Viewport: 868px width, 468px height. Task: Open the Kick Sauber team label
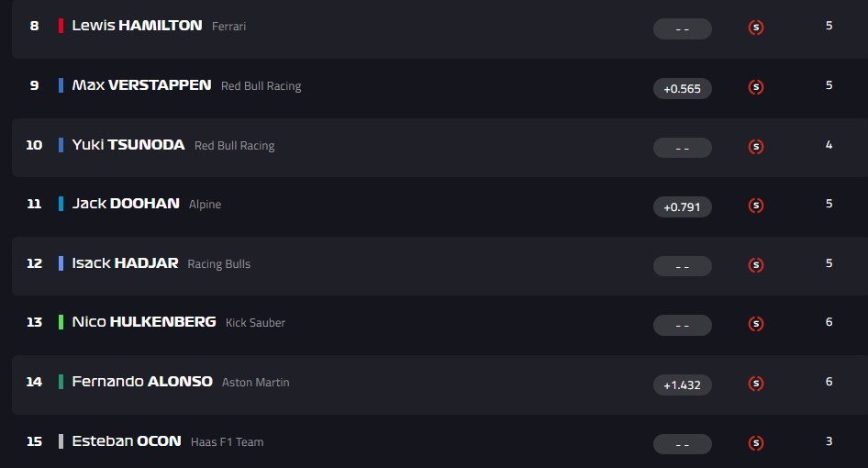pos(255,323)
